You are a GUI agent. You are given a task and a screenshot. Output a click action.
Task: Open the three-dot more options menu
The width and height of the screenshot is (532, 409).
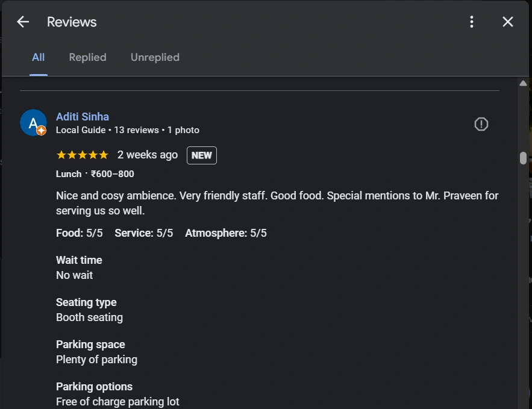472,22
